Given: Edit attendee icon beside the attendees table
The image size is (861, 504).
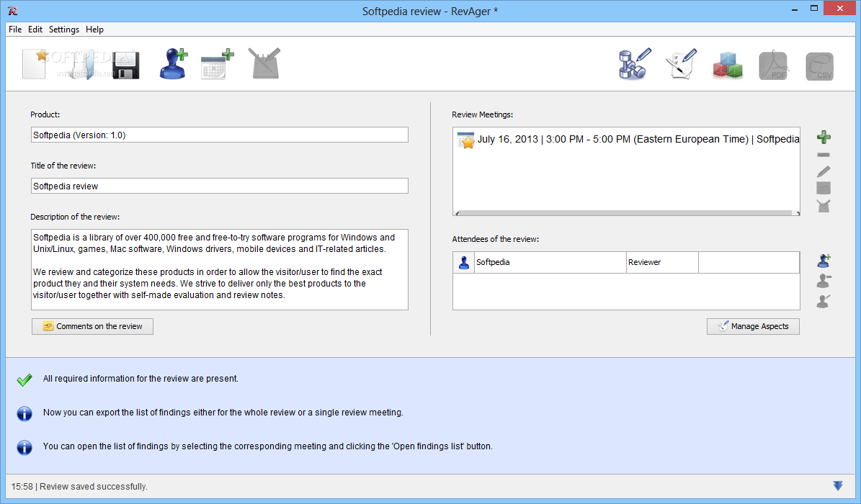Looking at the screenshot, I should [x=824, y=301].
